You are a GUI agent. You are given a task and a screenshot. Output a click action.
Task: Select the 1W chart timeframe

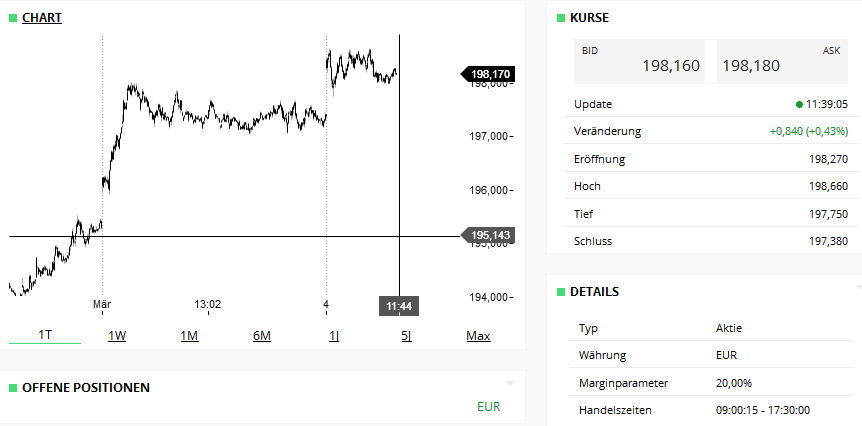point(117,335)
